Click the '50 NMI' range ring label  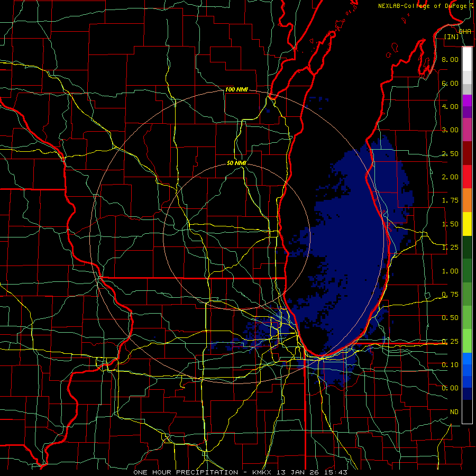click(236, 163)
